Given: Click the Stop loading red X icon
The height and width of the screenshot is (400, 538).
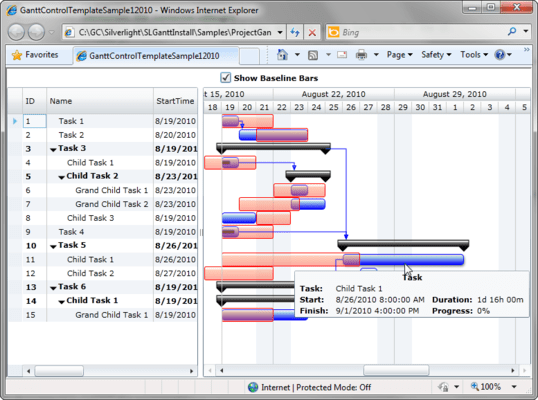Looking at the screenshot, I should [x=312, y=33].
